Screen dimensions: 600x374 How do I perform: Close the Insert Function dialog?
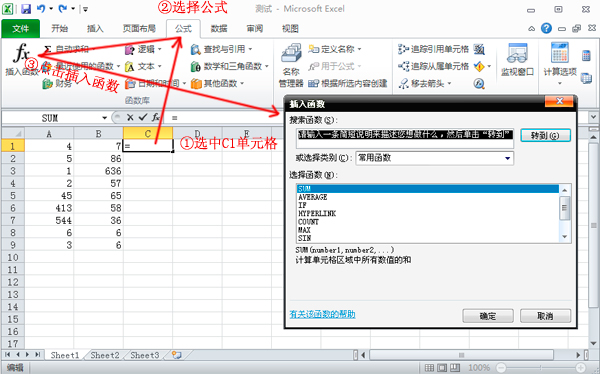point(559,101)
